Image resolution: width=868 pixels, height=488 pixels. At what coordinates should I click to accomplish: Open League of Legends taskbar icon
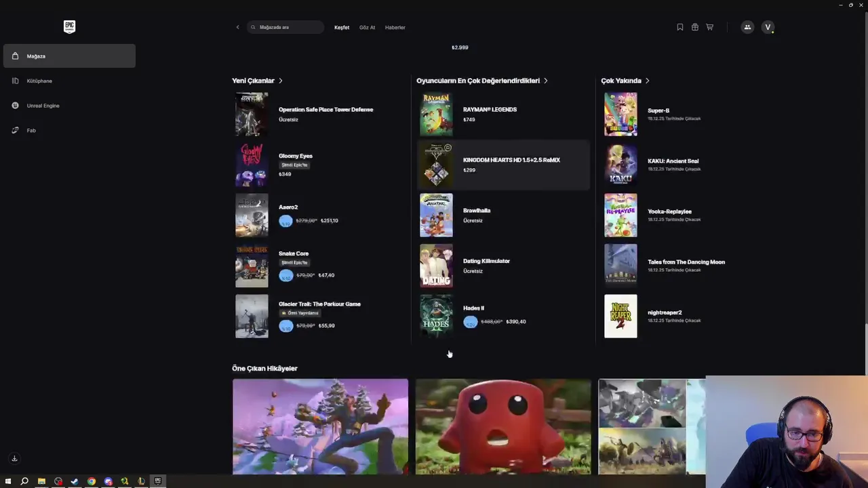pos(141,481)
